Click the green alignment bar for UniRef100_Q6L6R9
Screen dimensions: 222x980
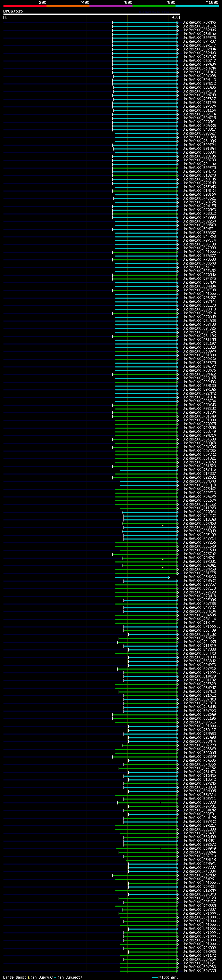146,546
